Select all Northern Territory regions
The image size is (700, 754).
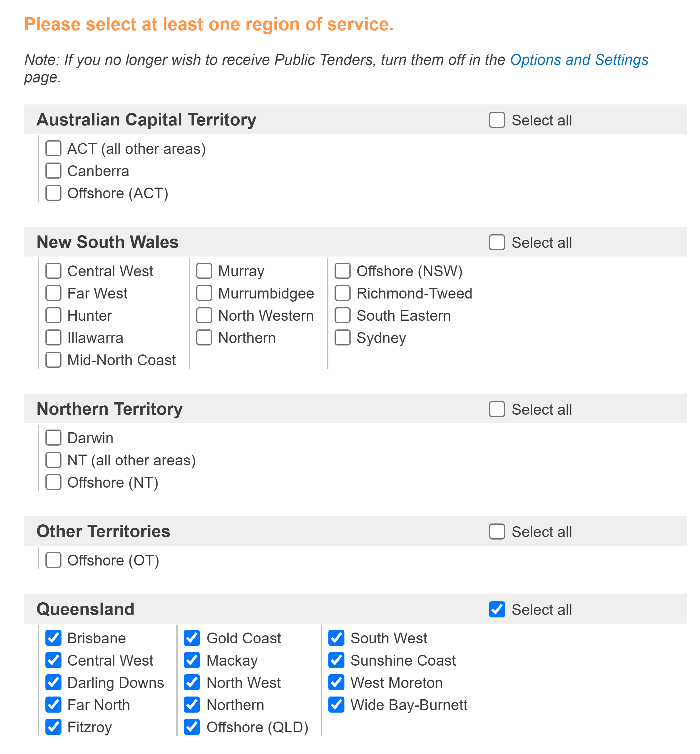click(x=497, y=409)
